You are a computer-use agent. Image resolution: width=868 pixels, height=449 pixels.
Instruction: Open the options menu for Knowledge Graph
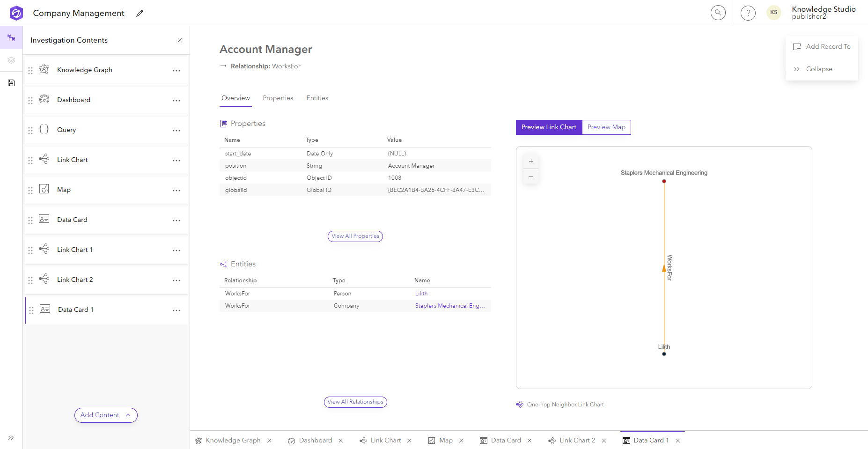(x=177, y=70)
